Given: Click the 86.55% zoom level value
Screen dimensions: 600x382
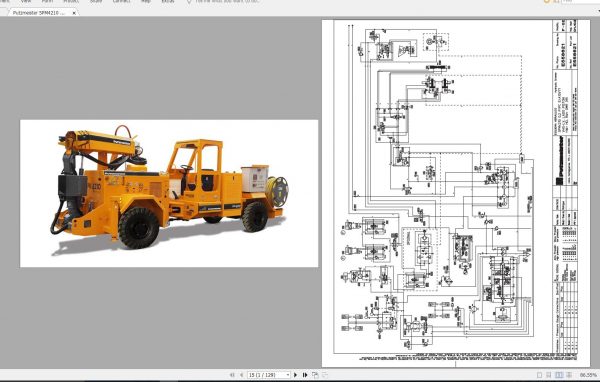Looking at the screenshot, I should click(x=588, y=375).
